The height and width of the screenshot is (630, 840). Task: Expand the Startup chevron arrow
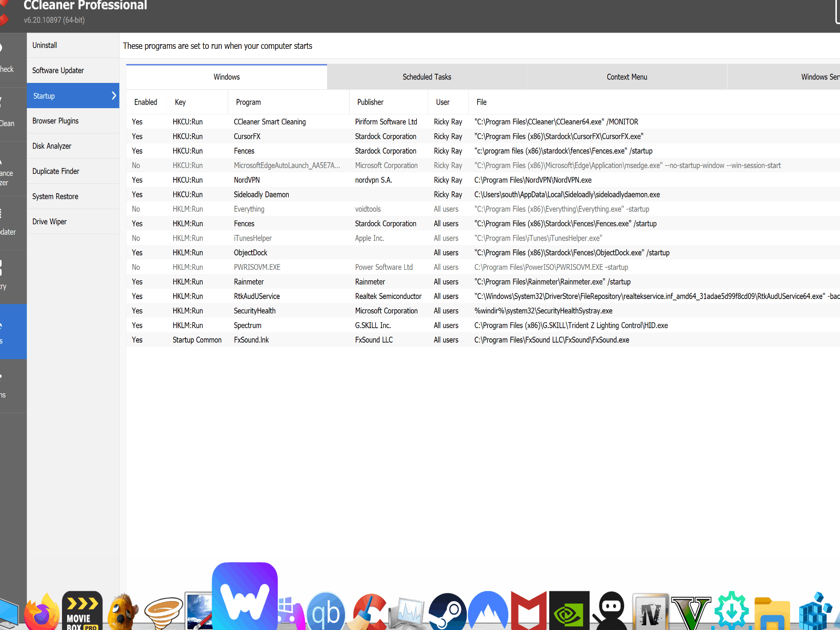pyautogui.click(x=113, y=96)
